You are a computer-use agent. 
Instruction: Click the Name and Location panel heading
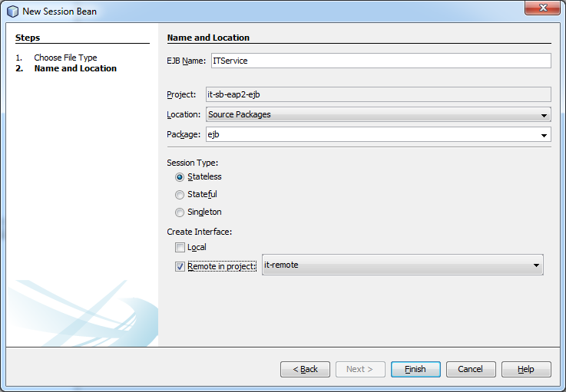(208, 38)
